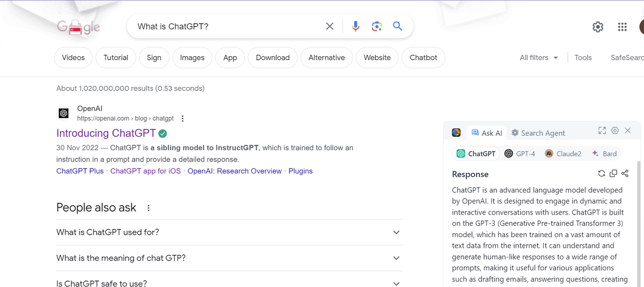
Task: Click the Google logo
Action: point(78,27)
